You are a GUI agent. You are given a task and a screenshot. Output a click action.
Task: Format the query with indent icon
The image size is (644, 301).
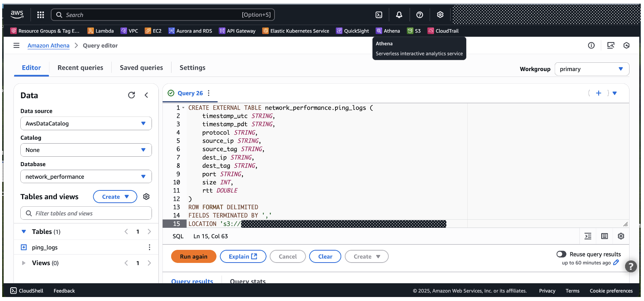click(588, 236)
